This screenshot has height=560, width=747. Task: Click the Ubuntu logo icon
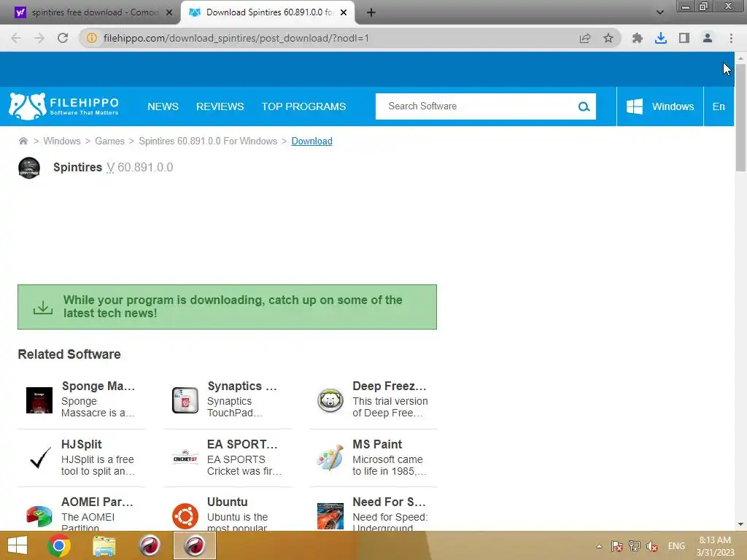coord(185,516)
